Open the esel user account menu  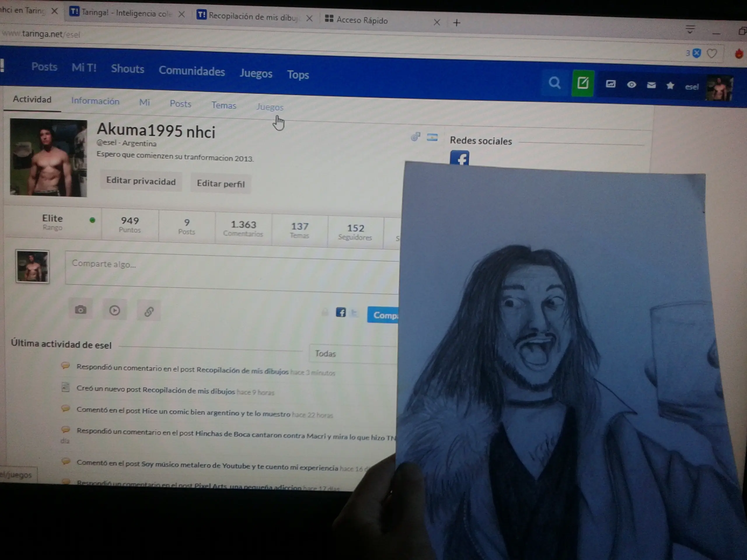tap(691, 87)
